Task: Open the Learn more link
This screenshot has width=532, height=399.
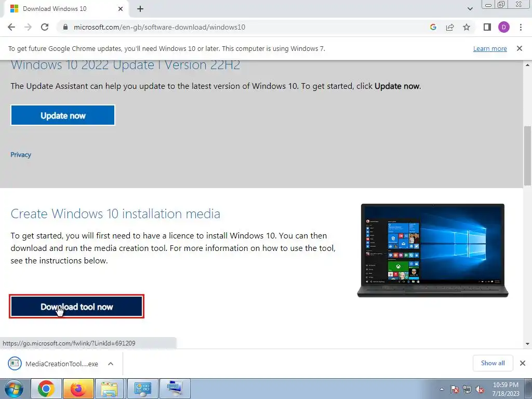Action: [x=490, y=48]
